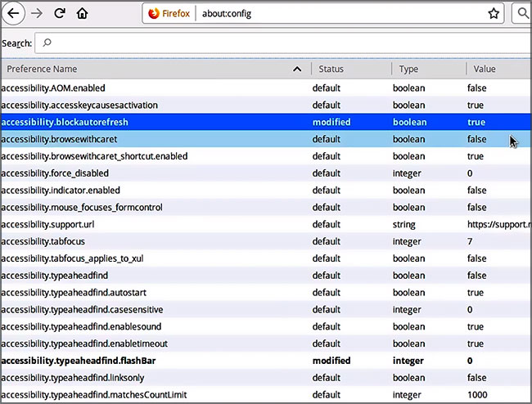Viewport: 532px width, 404px height.
Task: Select accessibility.typeaheadfind.enabletimeout row
Action: point(266,343)
